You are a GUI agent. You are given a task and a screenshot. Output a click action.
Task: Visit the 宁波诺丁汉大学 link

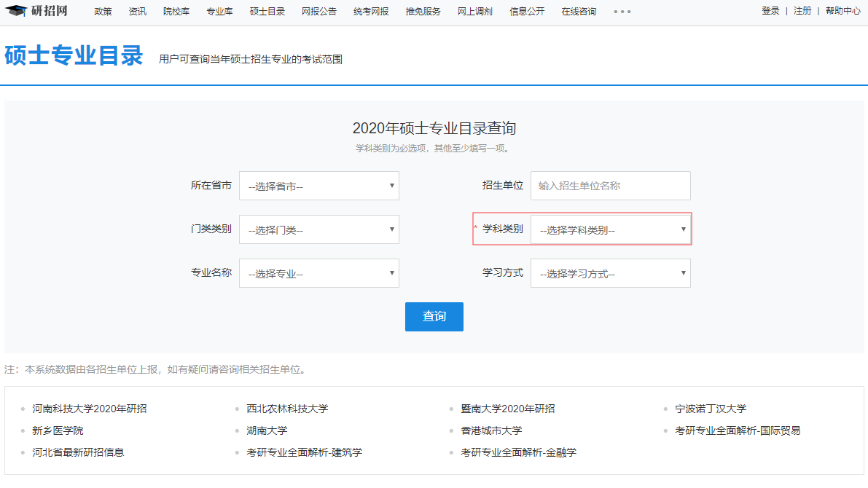click(x=711, y=409)
